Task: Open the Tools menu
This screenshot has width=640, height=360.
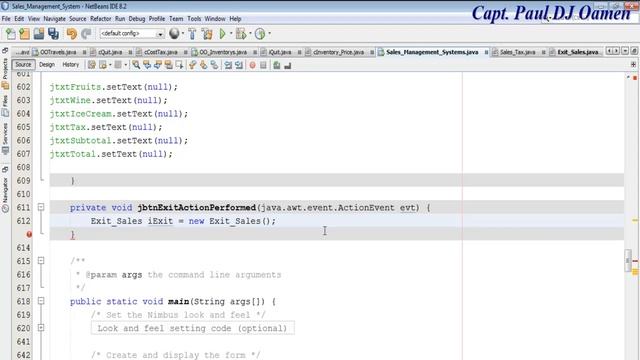Action: (x=194, y=19)
